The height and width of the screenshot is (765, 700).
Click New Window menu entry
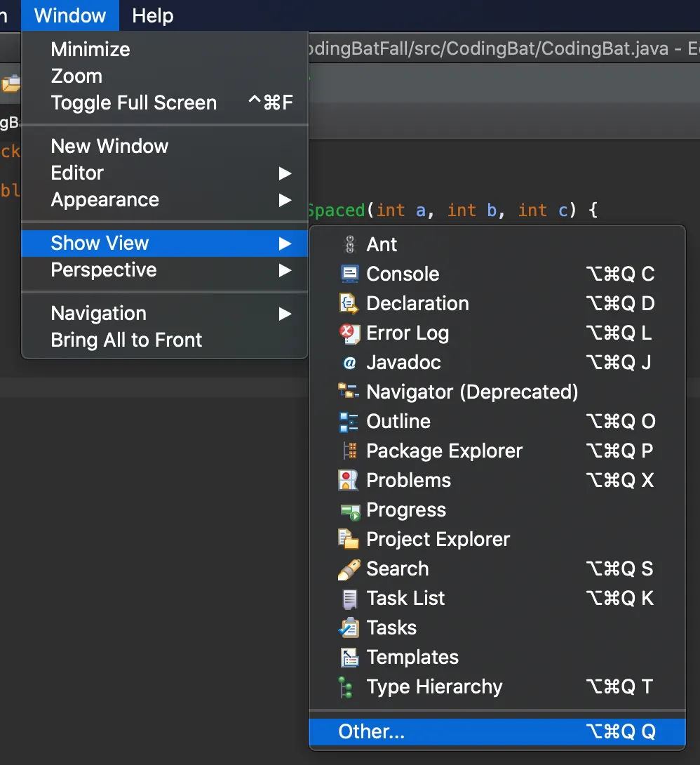coord(109,147)
